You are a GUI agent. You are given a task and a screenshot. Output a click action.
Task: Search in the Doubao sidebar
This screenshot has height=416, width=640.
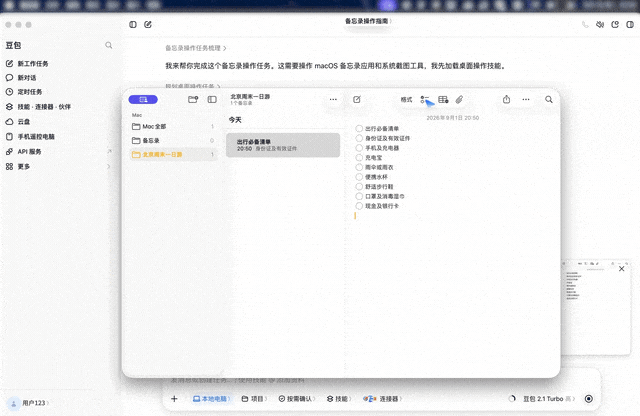pyautogui.click(x=109, y=45)
